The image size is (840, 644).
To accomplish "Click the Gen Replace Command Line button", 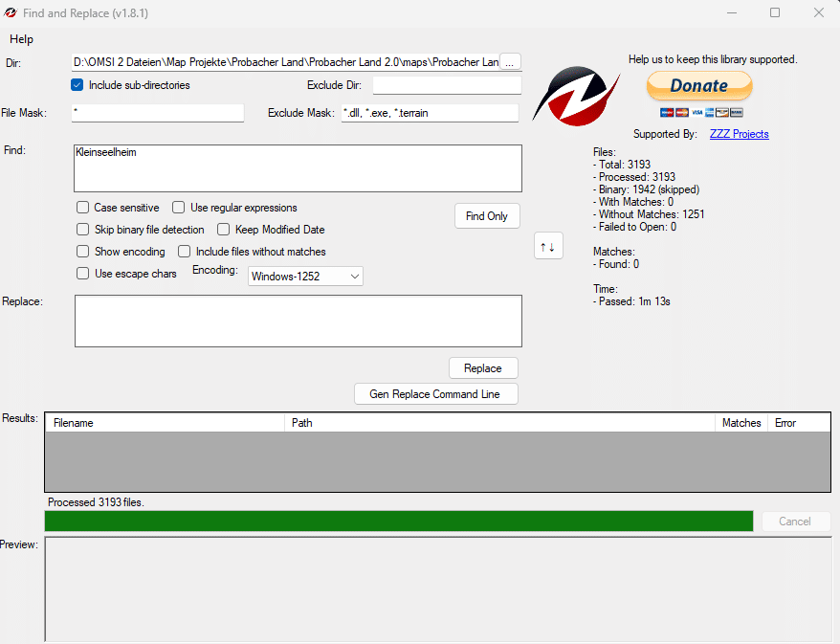I will (x=435, y=394).
